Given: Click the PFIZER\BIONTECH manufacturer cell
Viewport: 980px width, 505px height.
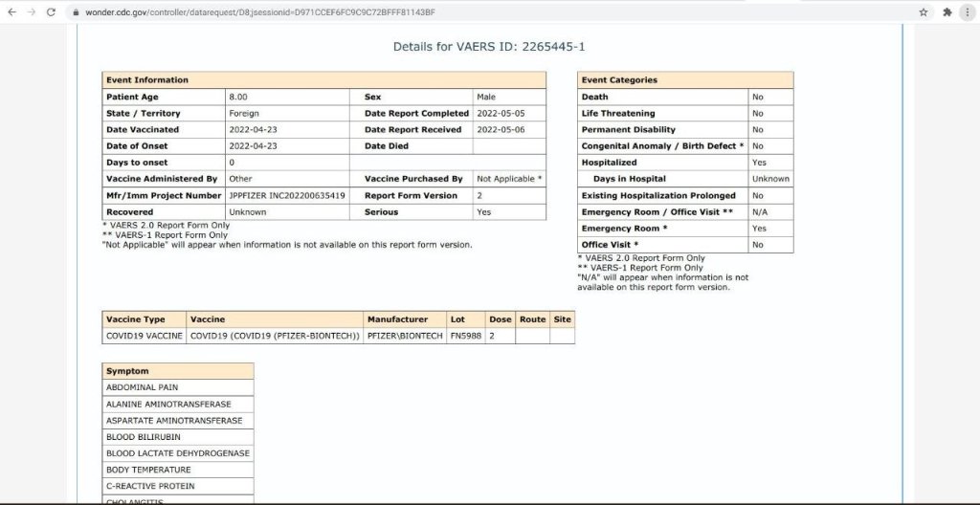Looking at the screenshot, I should [405, 336].
